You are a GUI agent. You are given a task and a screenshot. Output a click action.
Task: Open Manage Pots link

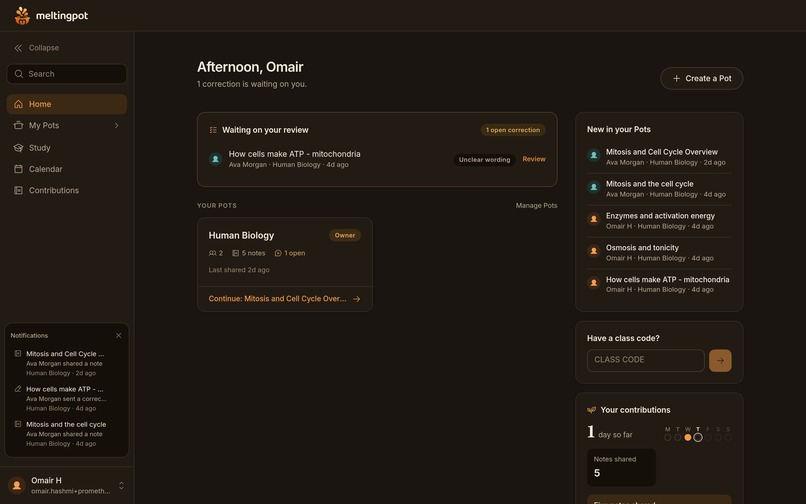536,205
